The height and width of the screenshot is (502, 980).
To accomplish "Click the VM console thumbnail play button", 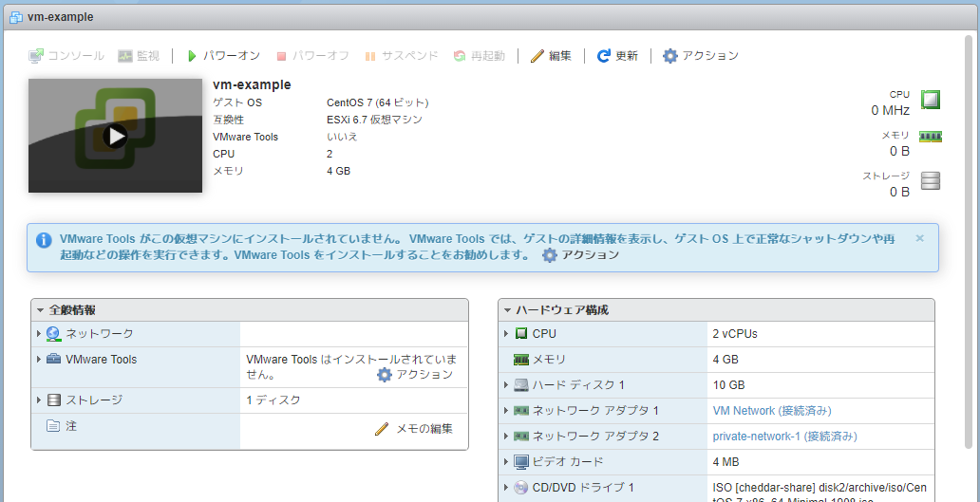I will point(115,136).
